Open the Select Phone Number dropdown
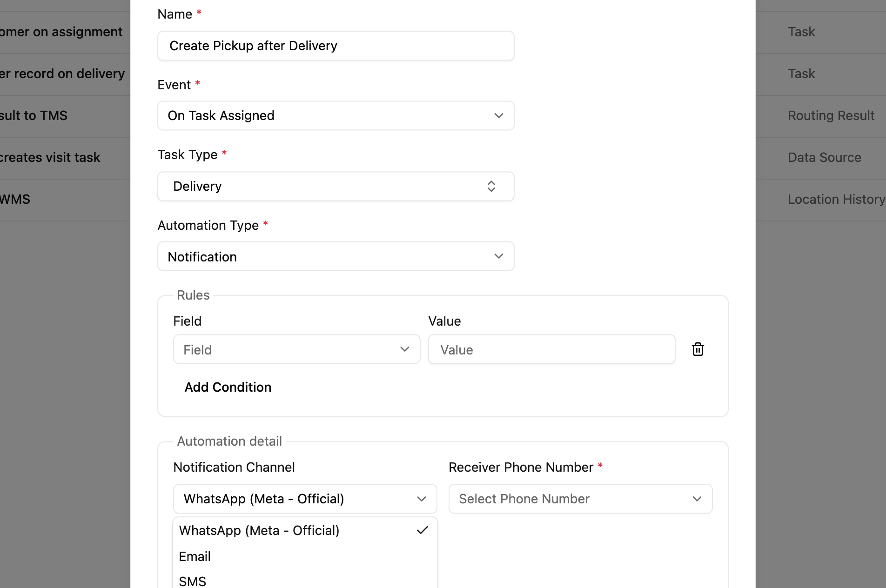This screenshot has height=588, width=886. (x=581, y=499)
